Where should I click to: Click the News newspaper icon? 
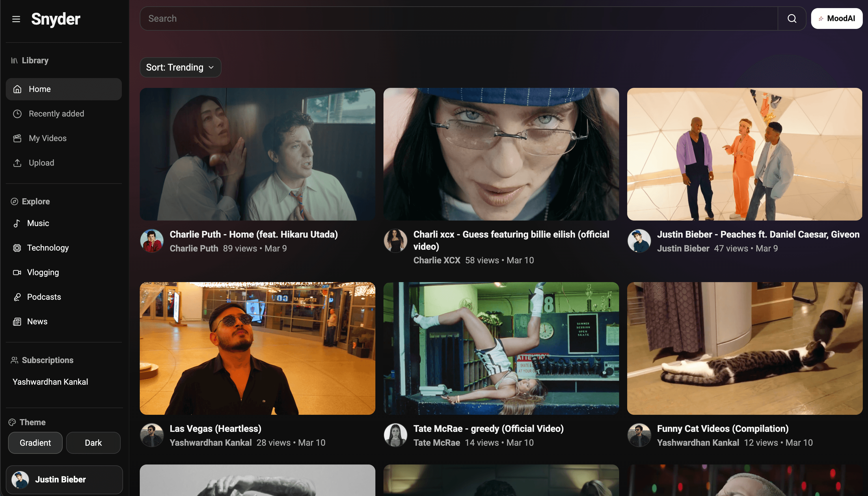click(17, 322)
